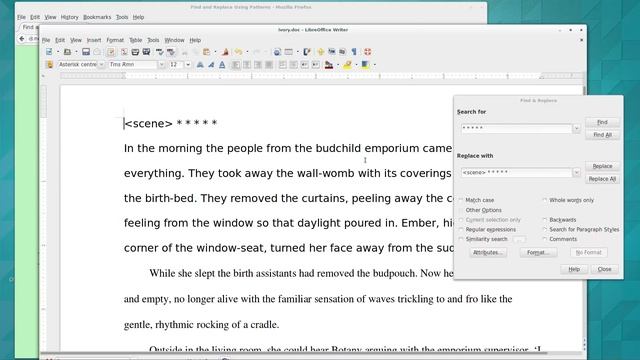Screen dimensions: 640x360
Task: Open Styles and Formatting window icon
Action: [49, 64]
